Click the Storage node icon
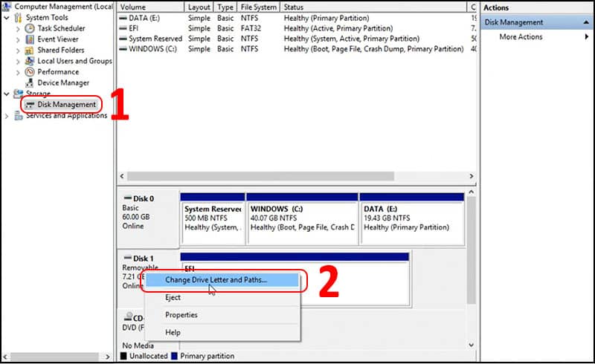This screenshot has width=595, height=364. tap(19, 94)
